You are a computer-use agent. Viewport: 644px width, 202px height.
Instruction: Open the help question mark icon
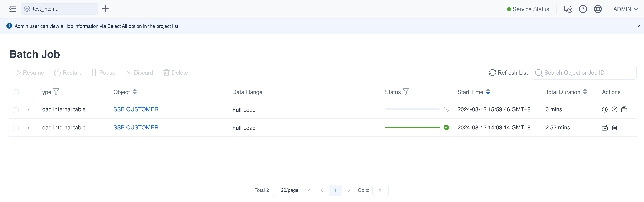click(583, 9)
